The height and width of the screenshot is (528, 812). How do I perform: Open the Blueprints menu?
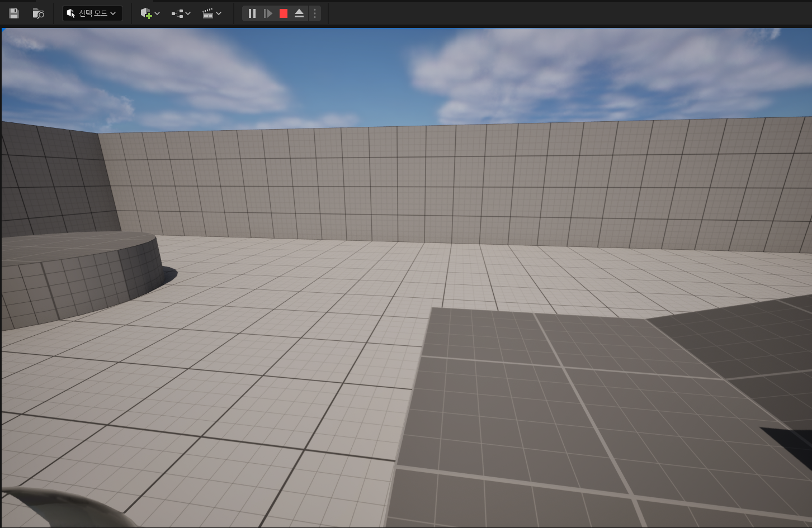click(181, 13)
